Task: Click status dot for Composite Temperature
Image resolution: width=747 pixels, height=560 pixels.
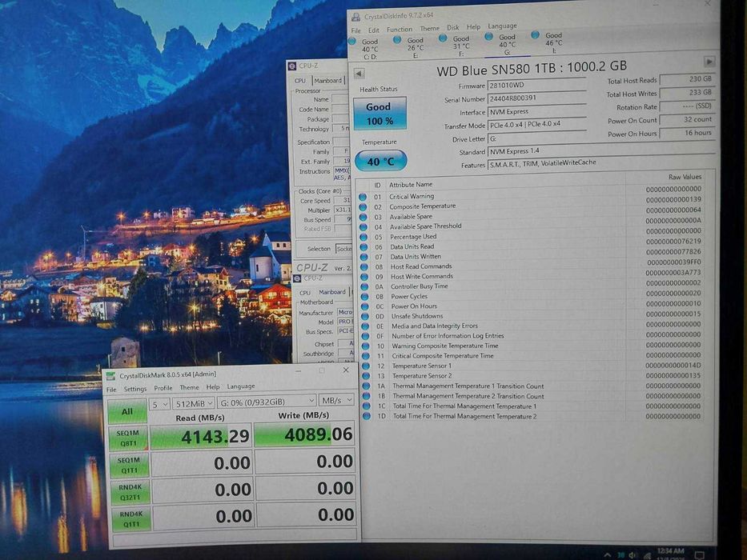Action: 363,206
